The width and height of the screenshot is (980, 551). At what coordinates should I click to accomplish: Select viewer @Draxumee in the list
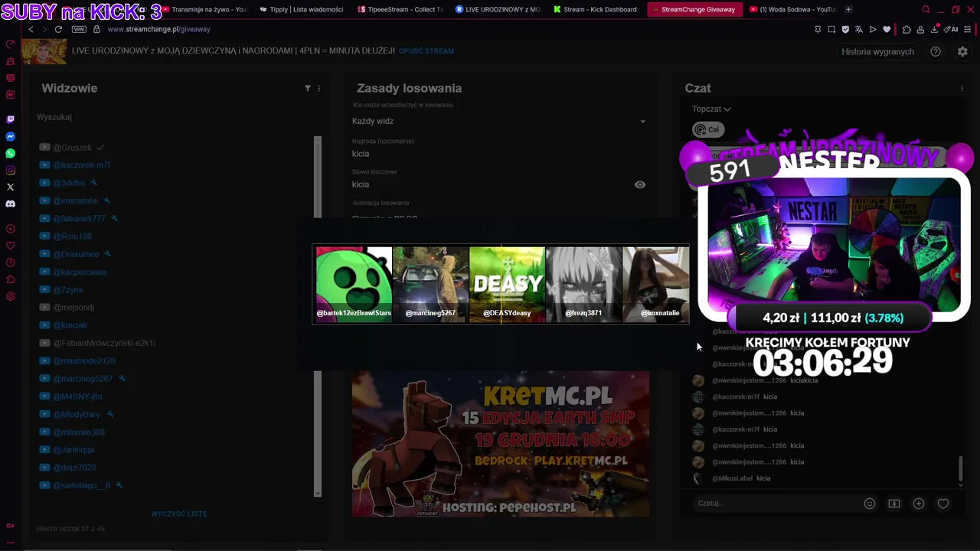pyautogui.click(x=76, y=254)
